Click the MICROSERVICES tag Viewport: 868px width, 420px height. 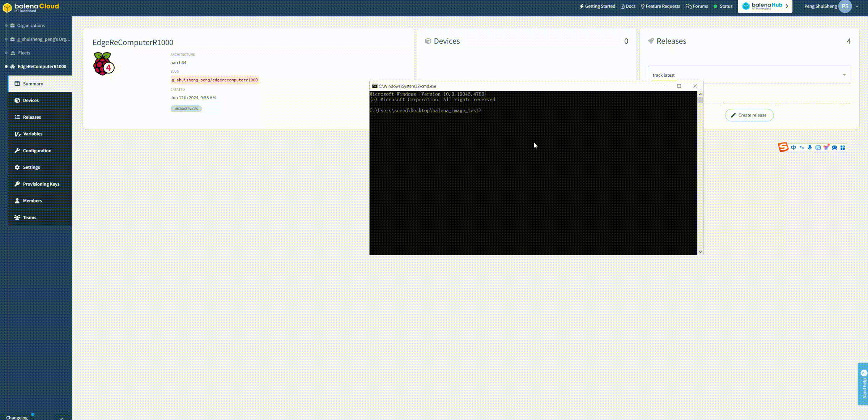[x=186, y=109]
